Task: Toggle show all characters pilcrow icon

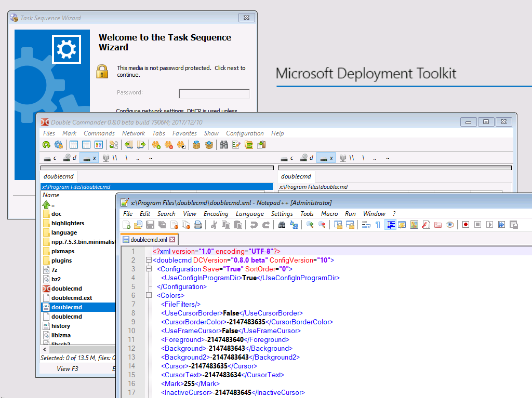Action: click(x=378, y=225)
